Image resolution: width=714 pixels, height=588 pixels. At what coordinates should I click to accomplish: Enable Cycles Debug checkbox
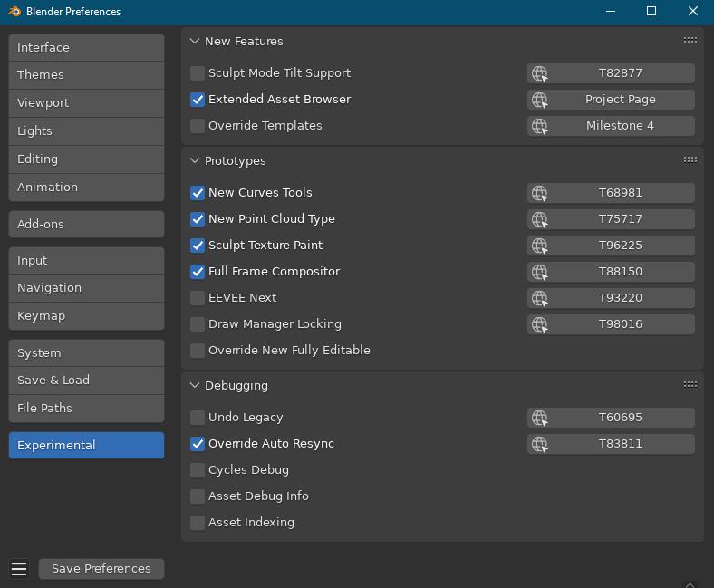click(x=198, y=470)
